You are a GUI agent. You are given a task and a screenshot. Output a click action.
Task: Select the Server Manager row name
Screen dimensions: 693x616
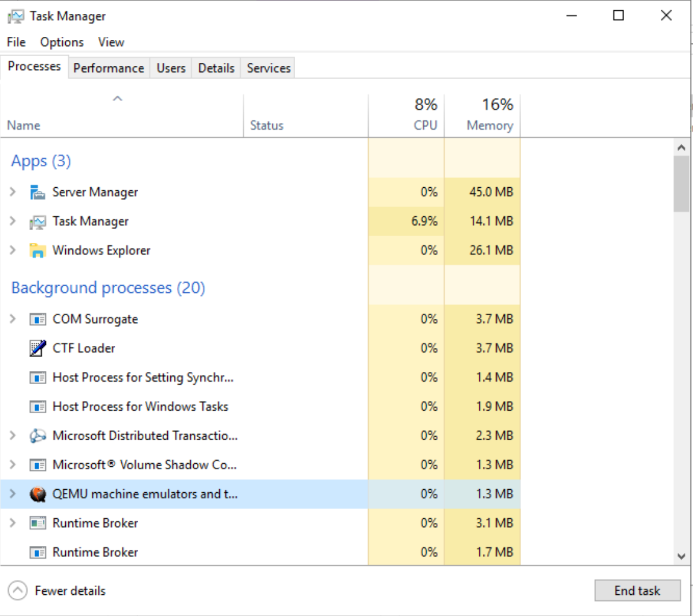[x=95, y=192]
